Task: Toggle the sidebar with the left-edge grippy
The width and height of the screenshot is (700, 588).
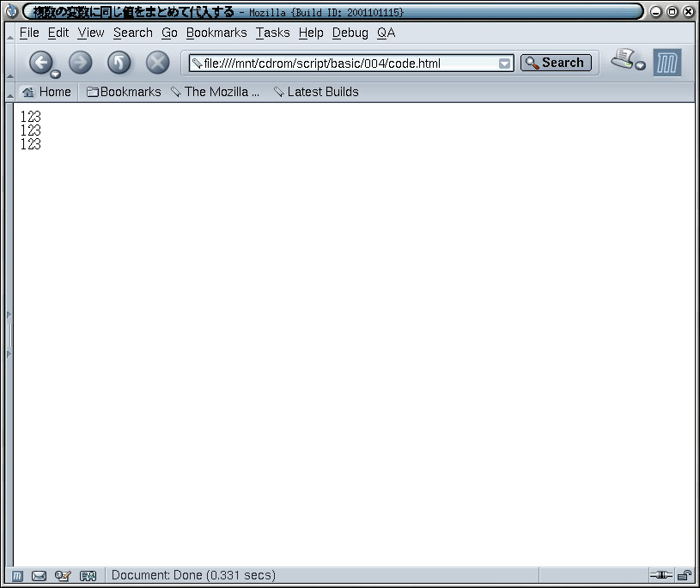Action: pyautogui.click(x=9, y=335)
